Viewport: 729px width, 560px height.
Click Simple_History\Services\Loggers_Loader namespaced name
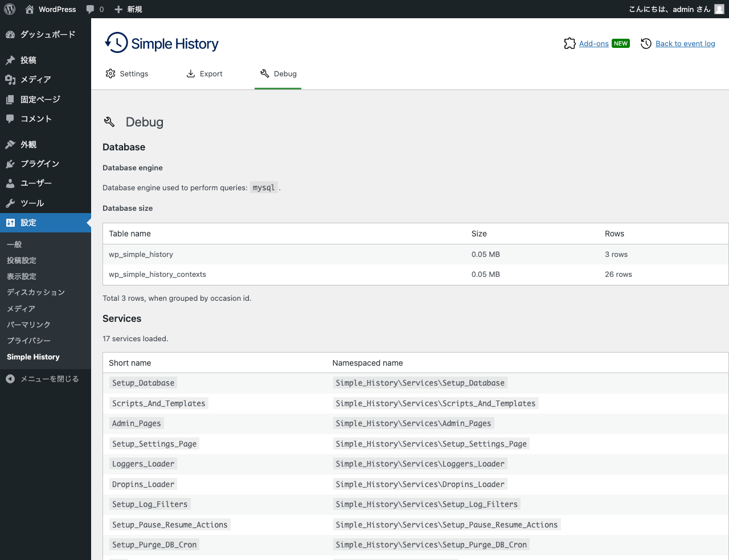pyautogui.click(x=420, y=464)
